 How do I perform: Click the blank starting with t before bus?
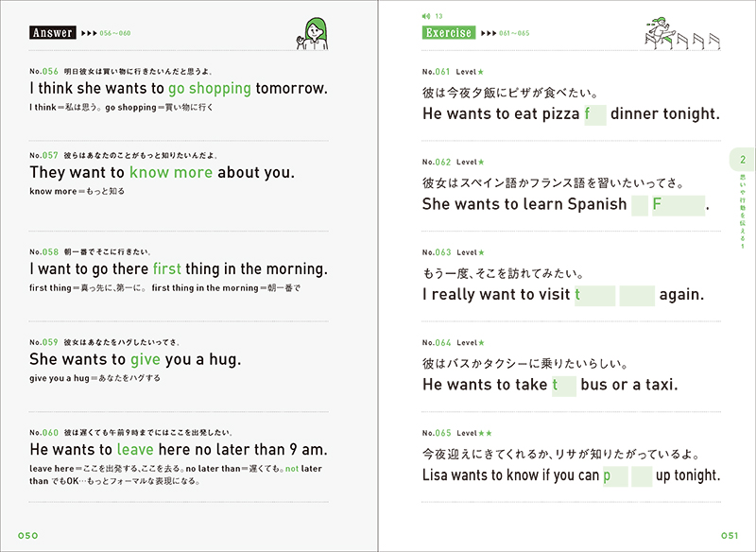coord(564,386)
